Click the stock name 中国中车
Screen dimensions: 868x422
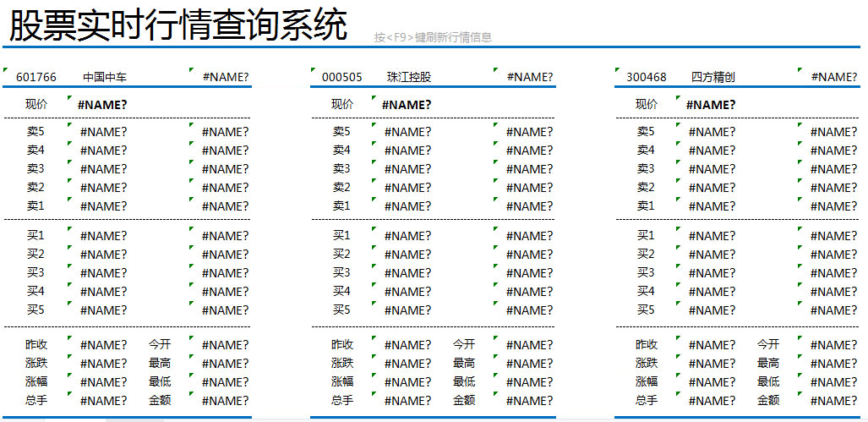pos(105,77)
